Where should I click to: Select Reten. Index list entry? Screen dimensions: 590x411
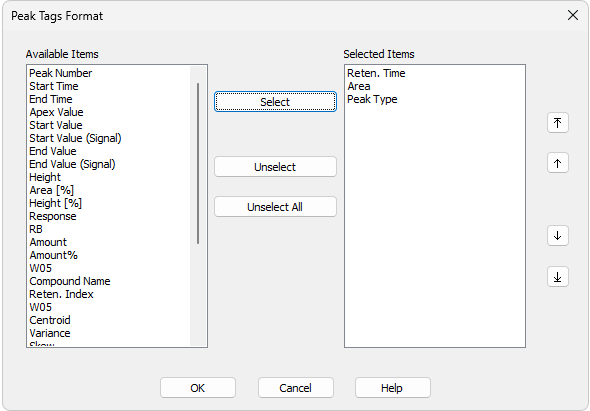pos(61,294)
